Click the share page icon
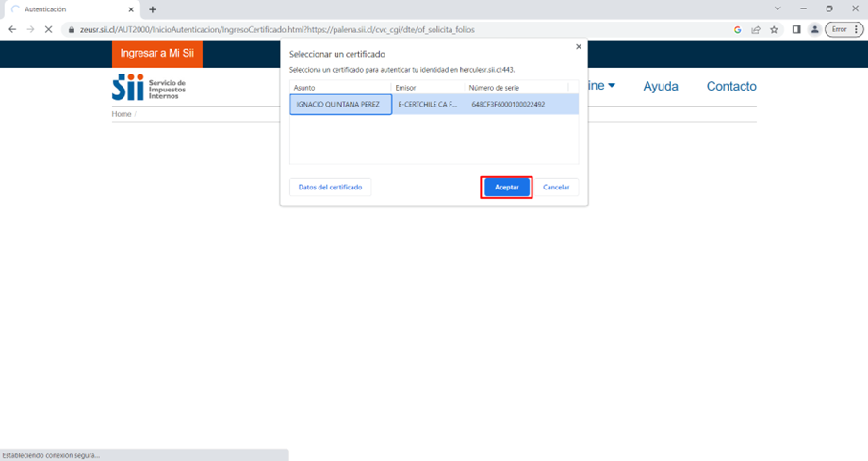Image resolution: width=868 pixels, height=461 pixels. [x=756, y=29]
